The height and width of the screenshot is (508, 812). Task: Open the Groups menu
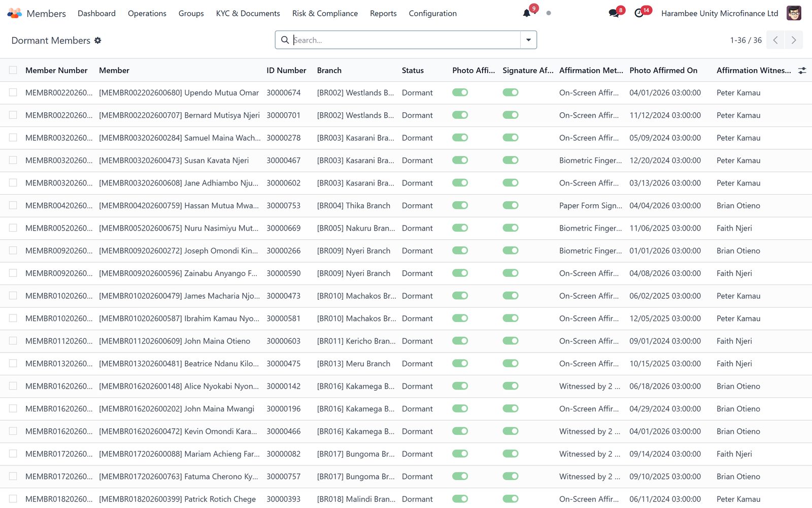[191, 13]
